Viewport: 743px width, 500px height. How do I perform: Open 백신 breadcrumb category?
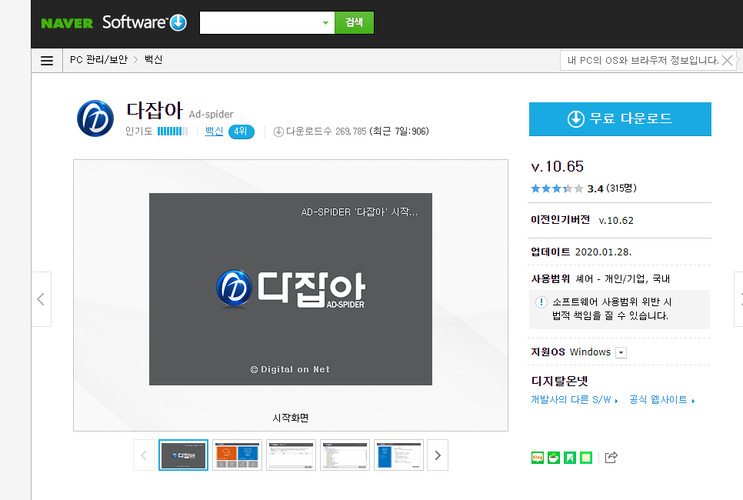[154, 60]
